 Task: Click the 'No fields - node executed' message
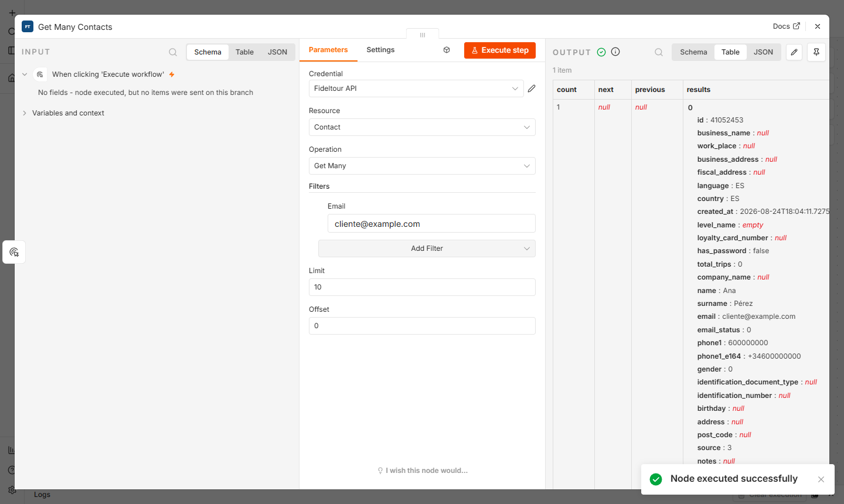pos(145,93)
